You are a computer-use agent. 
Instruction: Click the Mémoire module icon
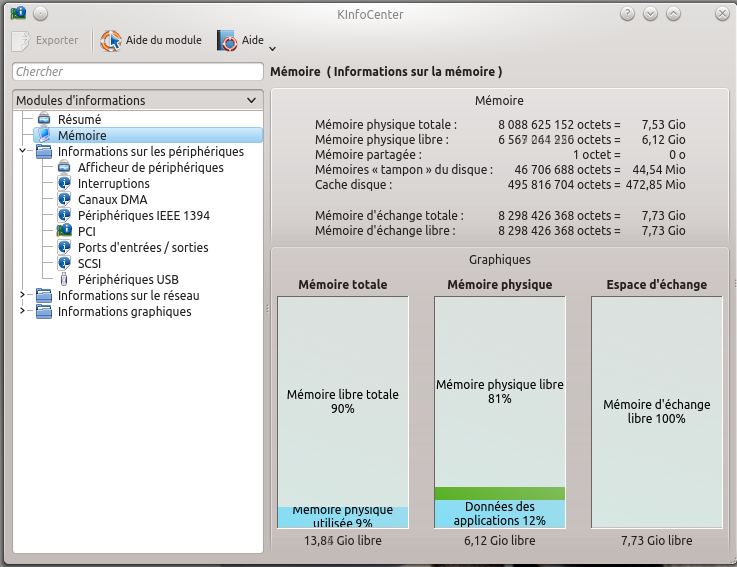[x=44, y=135]
